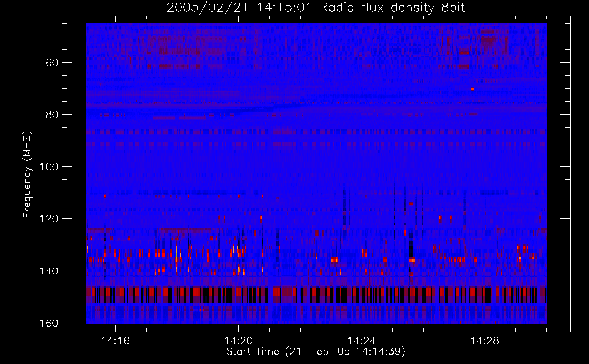Screen dimensions: 589x364
Task: Select the 14:16 time axis label
Action: click(x=115, y=341)
